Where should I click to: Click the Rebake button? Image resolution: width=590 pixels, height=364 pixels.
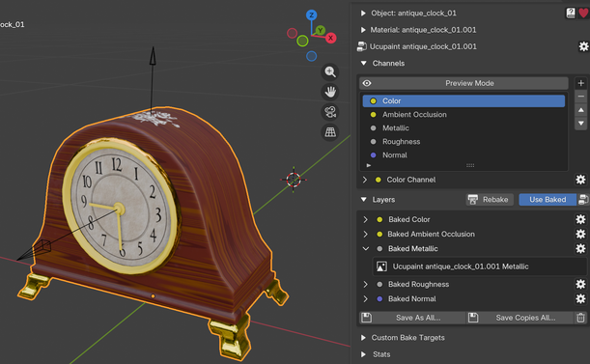click(490, 200)
